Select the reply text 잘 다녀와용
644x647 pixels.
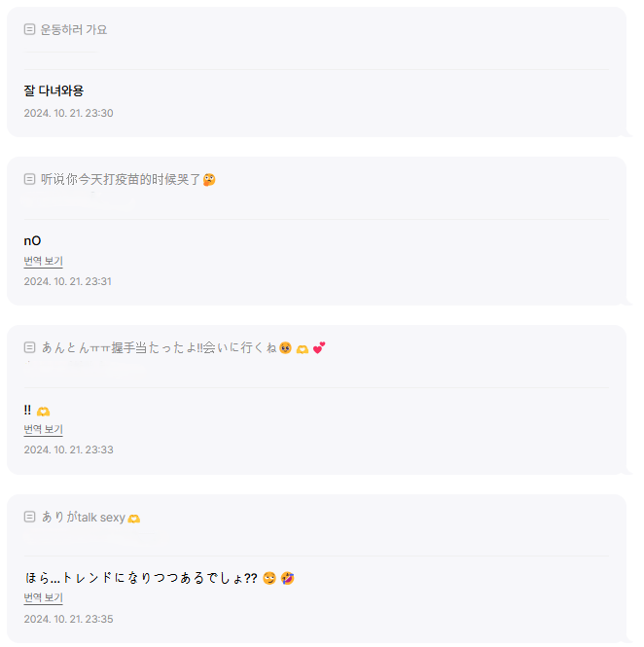[x=54, y=90]
